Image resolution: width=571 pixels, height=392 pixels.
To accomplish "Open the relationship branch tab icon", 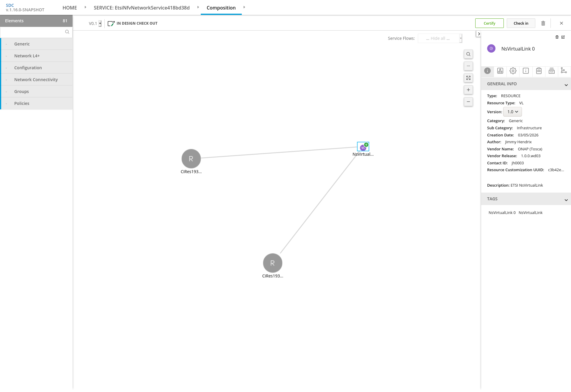I will click(564, 71).
